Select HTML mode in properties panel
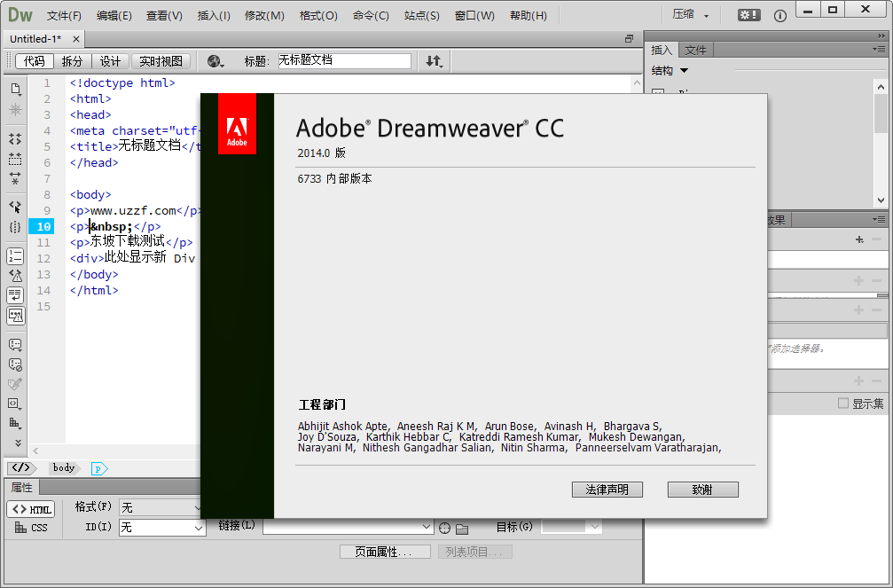893x588 pixels. [x=31, y=509]
